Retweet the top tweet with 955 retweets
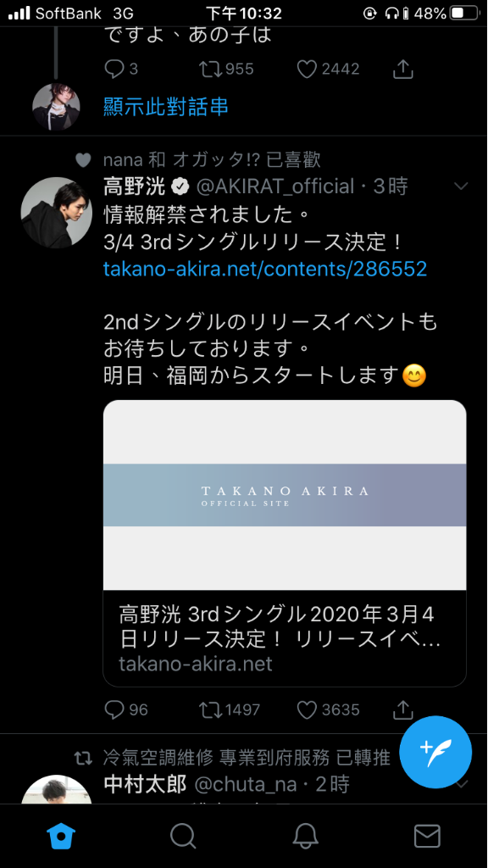 point(225,69)
